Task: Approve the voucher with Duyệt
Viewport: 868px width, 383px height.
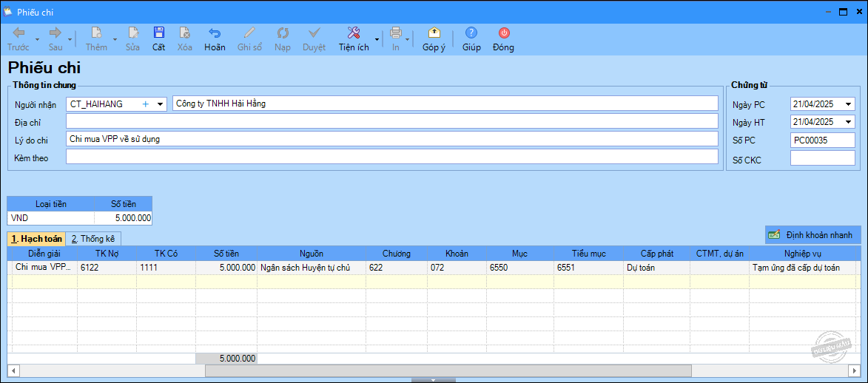Action: coord(314,38)
